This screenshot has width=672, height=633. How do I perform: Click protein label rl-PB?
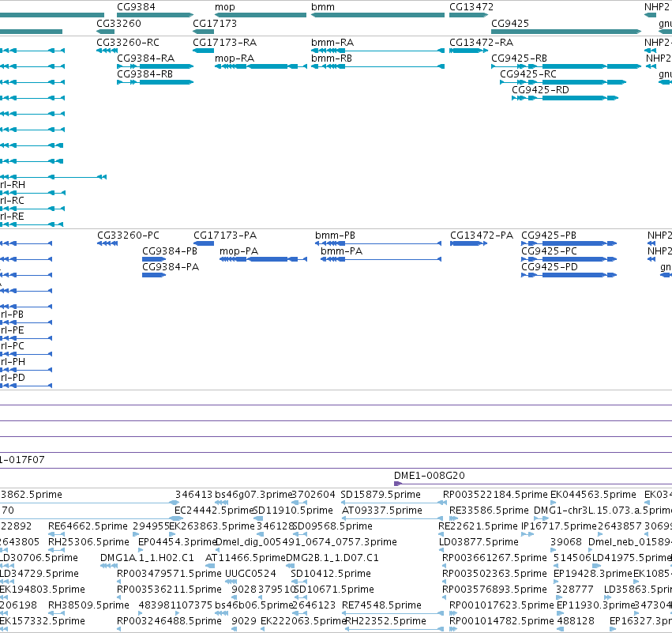[12, 315]
